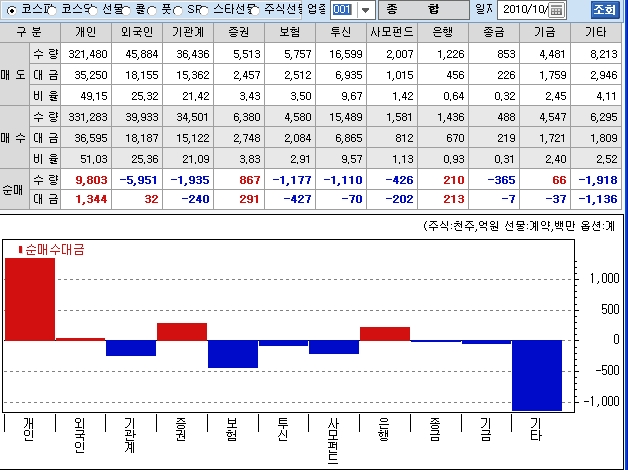Click the 순매 row label

pos(12,190)
